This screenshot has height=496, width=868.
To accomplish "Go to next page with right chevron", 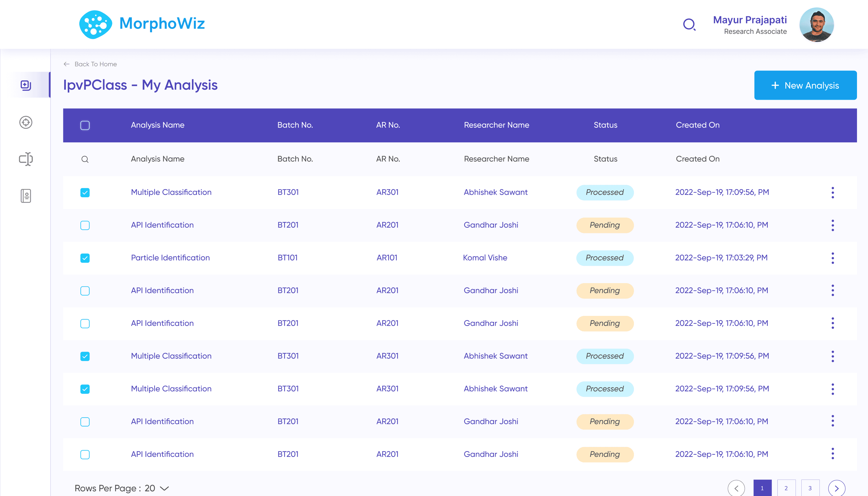I will [x=836, y=488].
